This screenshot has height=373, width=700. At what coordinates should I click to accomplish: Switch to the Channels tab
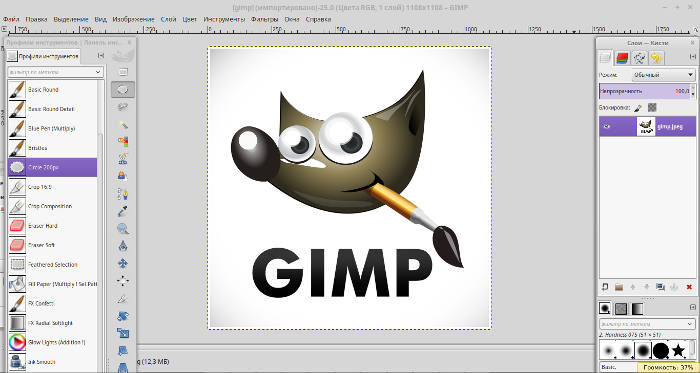coord(622,58)
